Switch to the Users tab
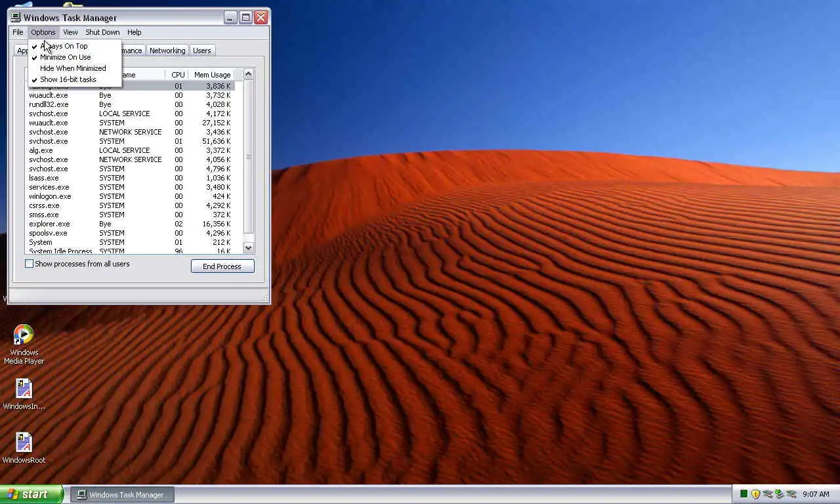The width and height of the screenshot is (840, 504). 201,51
